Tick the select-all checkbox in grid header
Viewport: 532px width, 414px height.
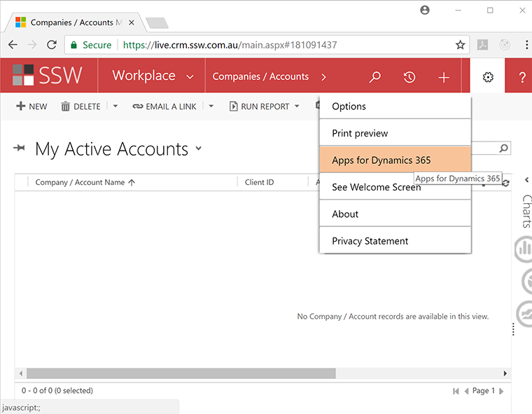point(23,182)
